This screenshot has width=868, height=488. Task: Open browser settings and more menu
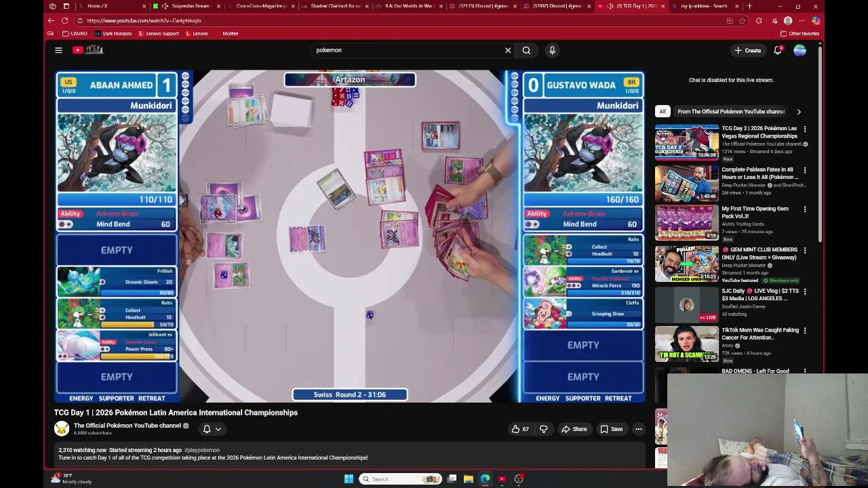pyautogui.click(x=802, y=20)
